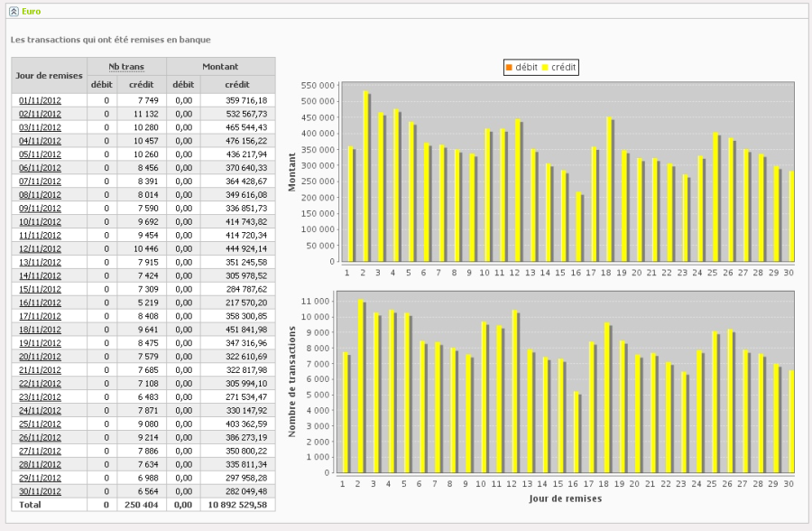View the 18/11/2012 remittance day
The image size is (812, 531).
coord(40,330)
